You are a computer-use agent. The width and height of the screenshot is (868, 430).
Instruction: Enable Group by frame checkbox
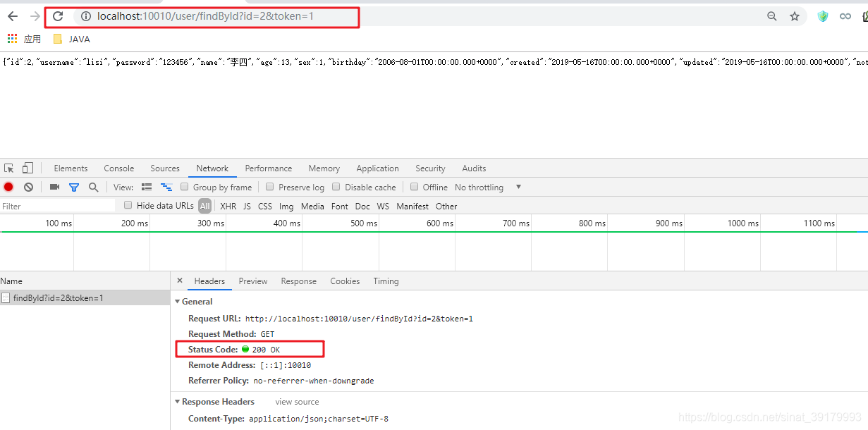point(185,187)
